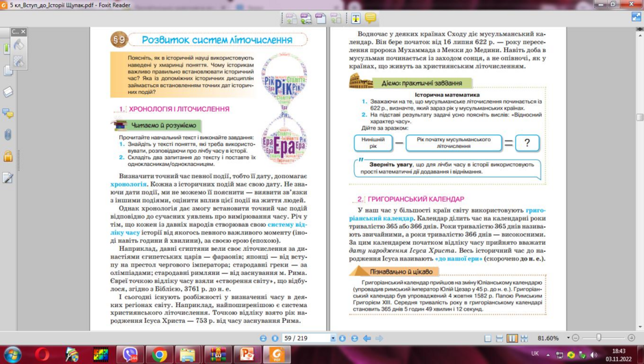
Task: Click the volume speaker tray icon
Action: point(593,354)
